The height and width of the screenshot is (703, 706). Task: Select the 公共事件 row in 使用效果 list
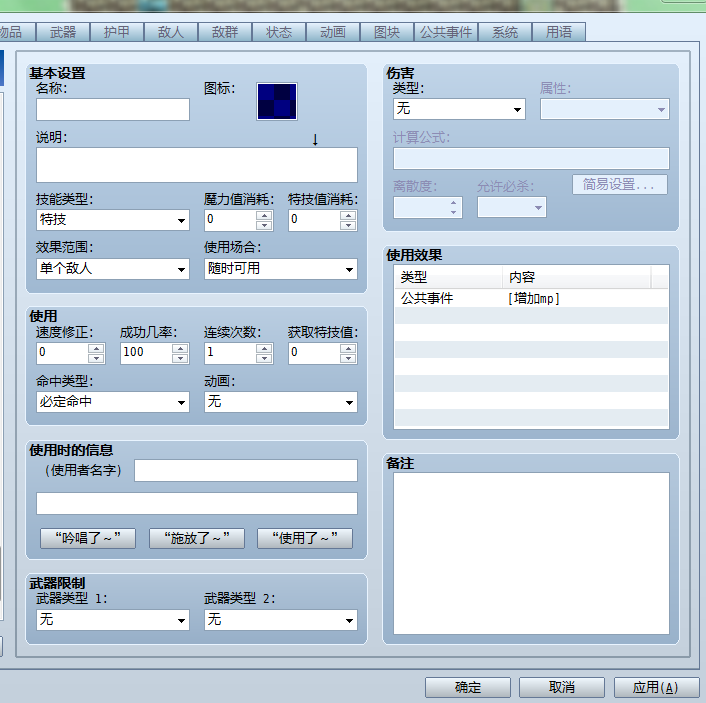(x=531, y=298)
